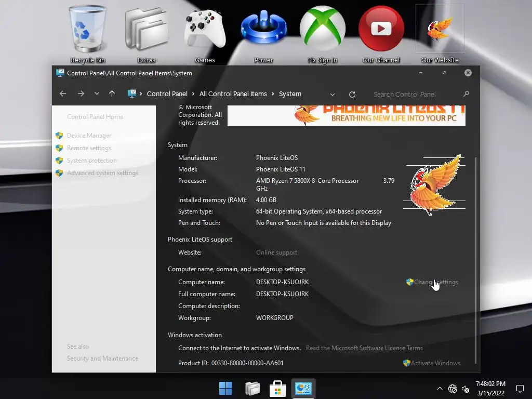Click the Power desktop icon
The height and width of the screenshot is (399, 532).
263,34
